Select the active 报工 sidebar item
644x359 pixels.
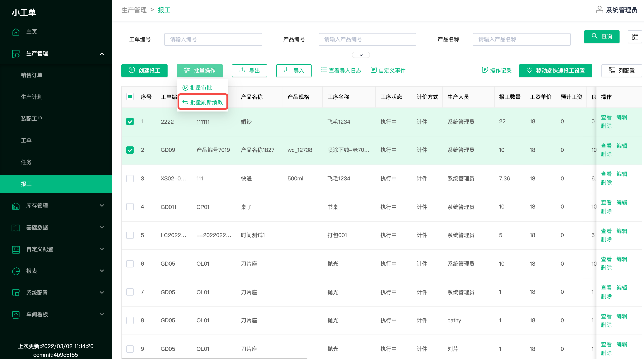click(x=56, y=184)
